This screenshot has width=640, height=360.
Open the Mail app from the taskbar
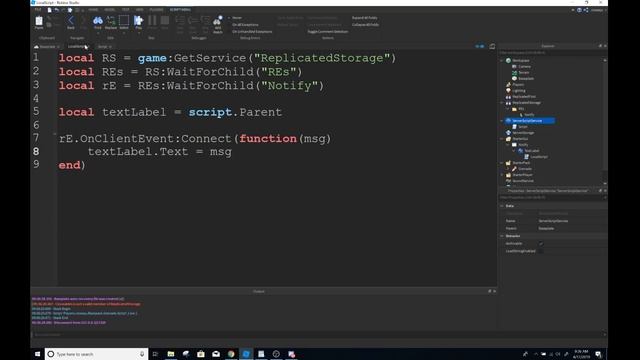216,354
